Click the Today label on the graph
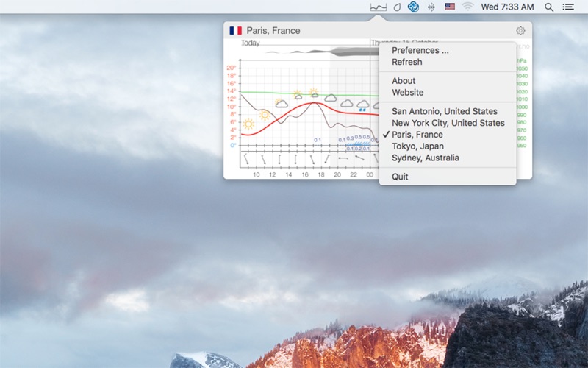The height and width of the screenshot is (368, 588). pyautogui.click(x=250, y=43)
